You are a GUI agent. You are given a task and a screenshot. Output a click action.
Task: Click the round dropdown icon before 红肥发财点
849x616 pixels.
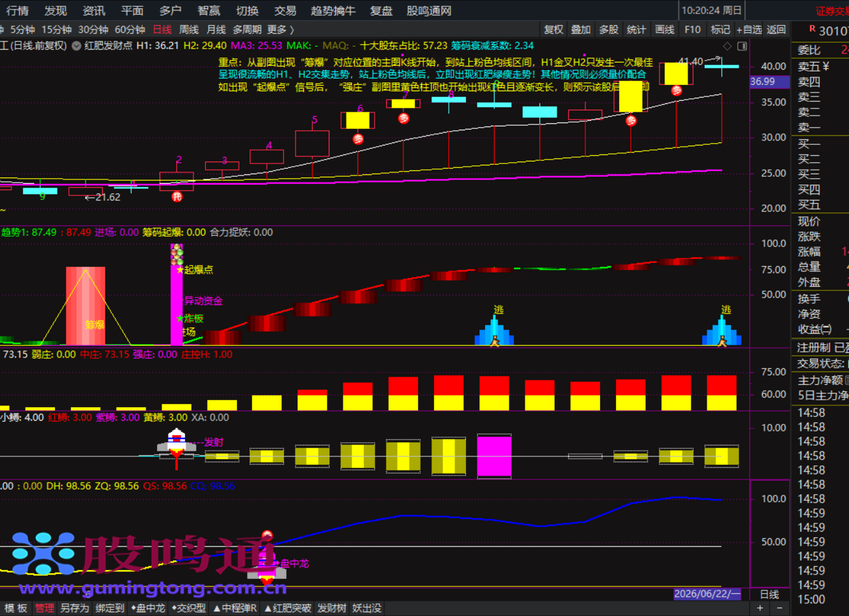click(77, 46)
